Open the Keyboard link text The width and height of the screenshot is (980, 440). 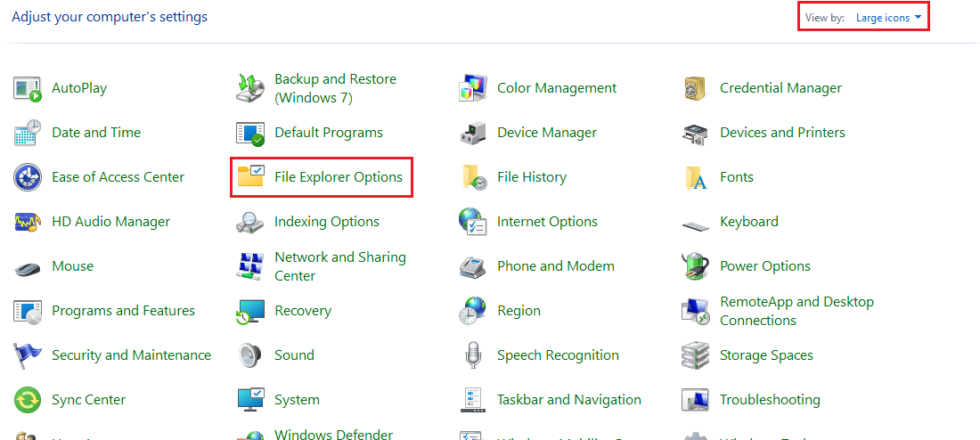click(749, 222)
